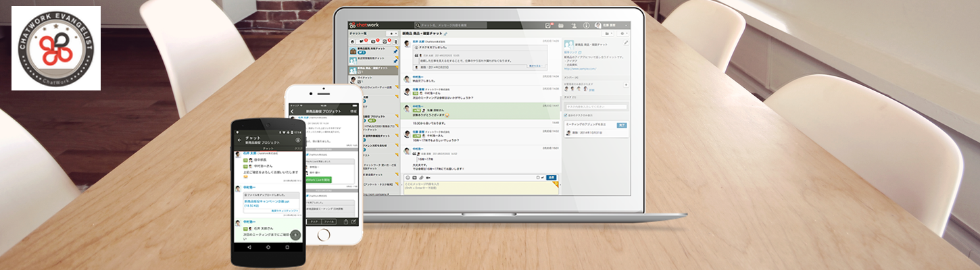
Task: Click the Chatwork logo in laptop header
Action: (x=365, y=25)
